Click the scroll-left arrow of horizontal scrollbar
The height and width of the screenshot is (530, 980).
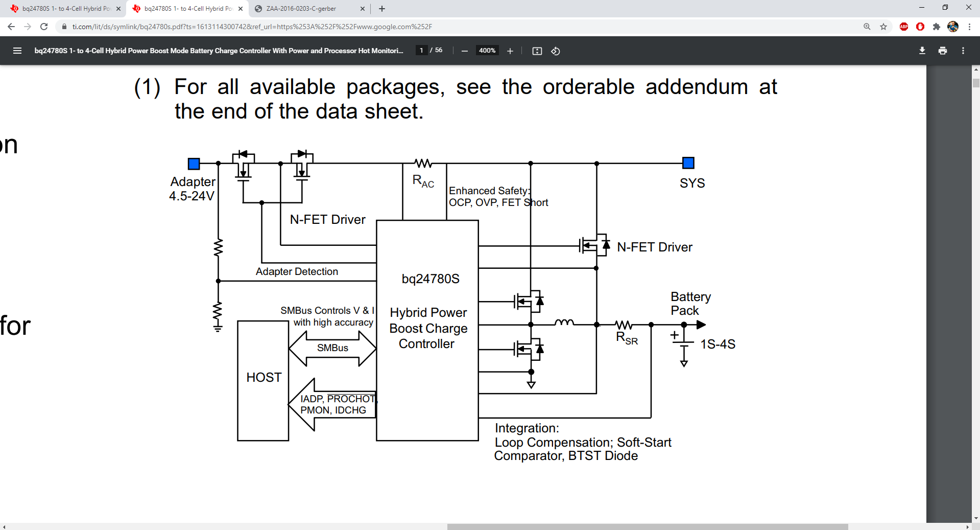click(x=4, y=526)
